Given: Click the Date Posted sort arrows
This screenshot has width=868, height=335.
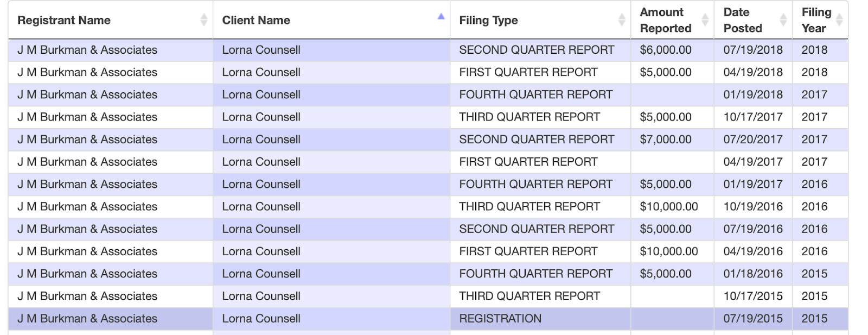Looking at the screenshot, I should [783, 20].
